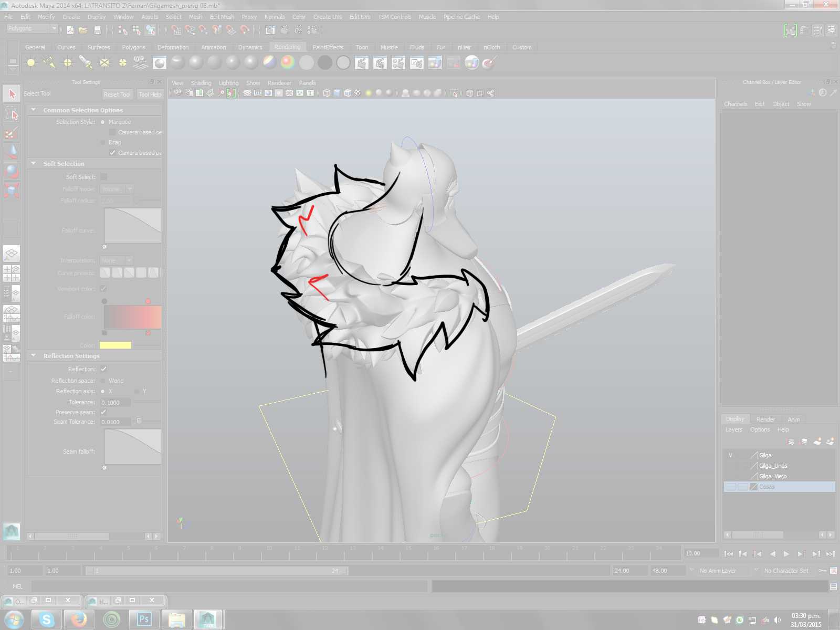Toggle visibility of the Gilga layer
This screenshot has height=630, width=840.
coord(730,455)
